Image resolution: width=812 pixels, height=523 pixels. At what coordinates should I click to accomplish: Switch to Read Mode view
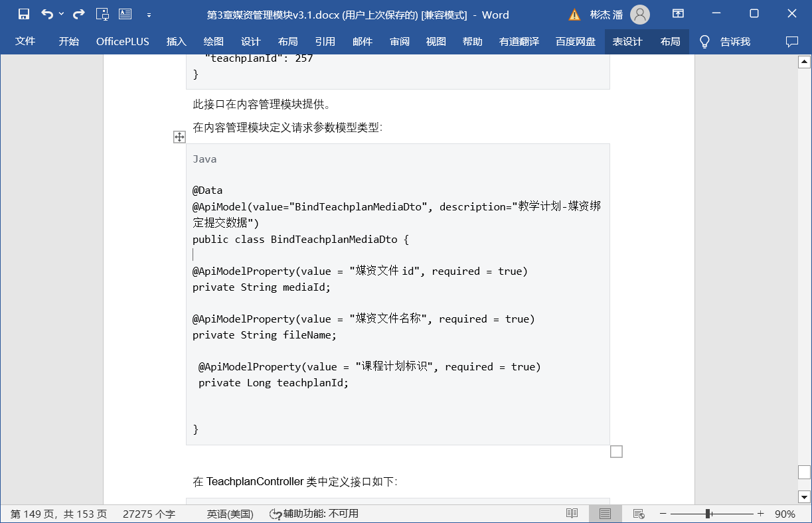(572, 514)
